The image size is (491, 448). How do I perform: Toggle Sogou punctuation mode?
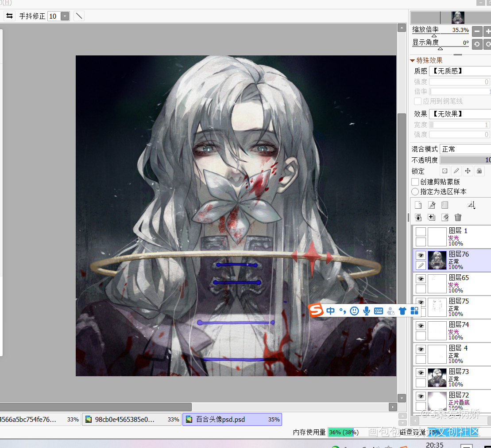[x=342, y=311]
